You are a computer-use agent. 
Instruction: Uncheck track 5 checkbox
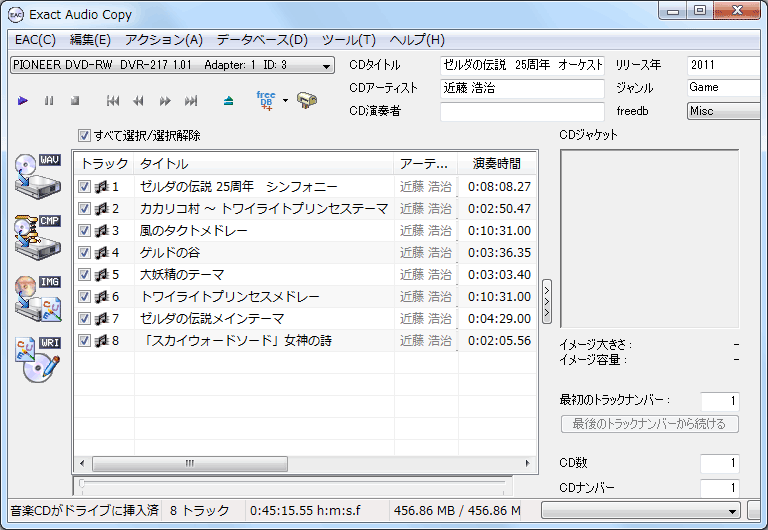pos(84,275)
